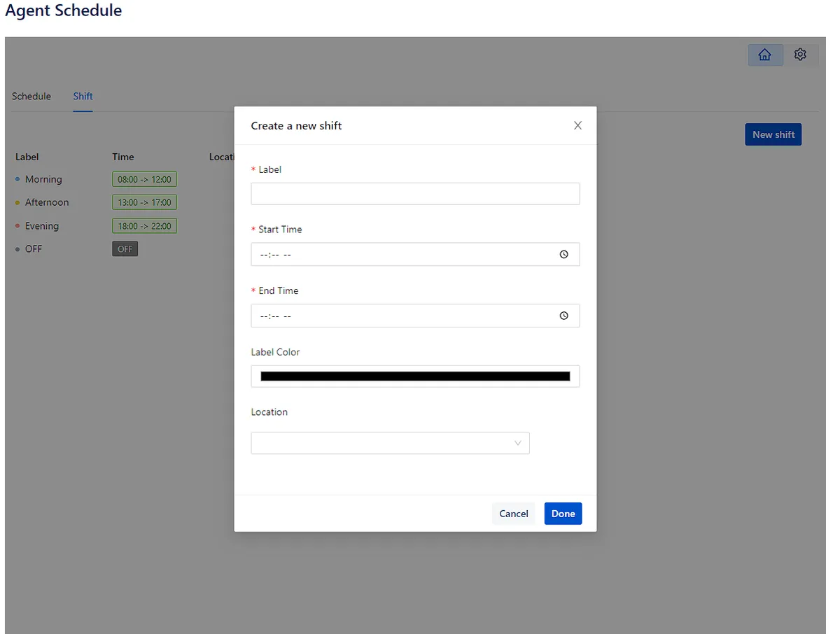Viewport: 840px width, 634px height.
Task: Open the Label Color picker swatch
Action: [415, 376]
